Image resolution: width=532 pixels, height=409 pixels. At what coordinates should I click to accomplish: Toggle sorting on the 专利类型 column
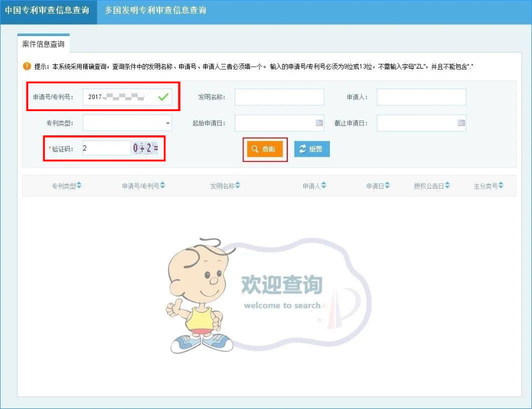coord(79,185)
